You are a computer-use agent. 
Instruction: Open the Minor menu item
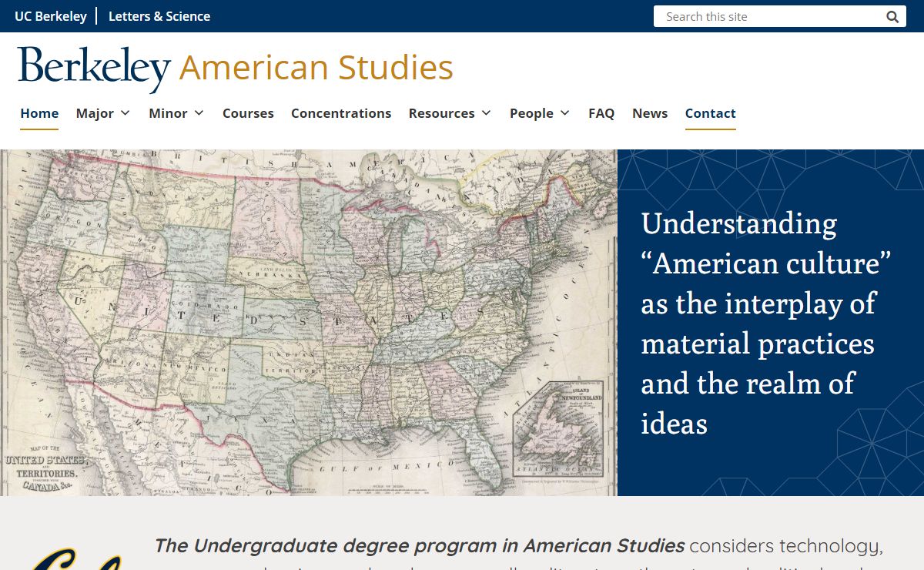[x=168, y=113]
